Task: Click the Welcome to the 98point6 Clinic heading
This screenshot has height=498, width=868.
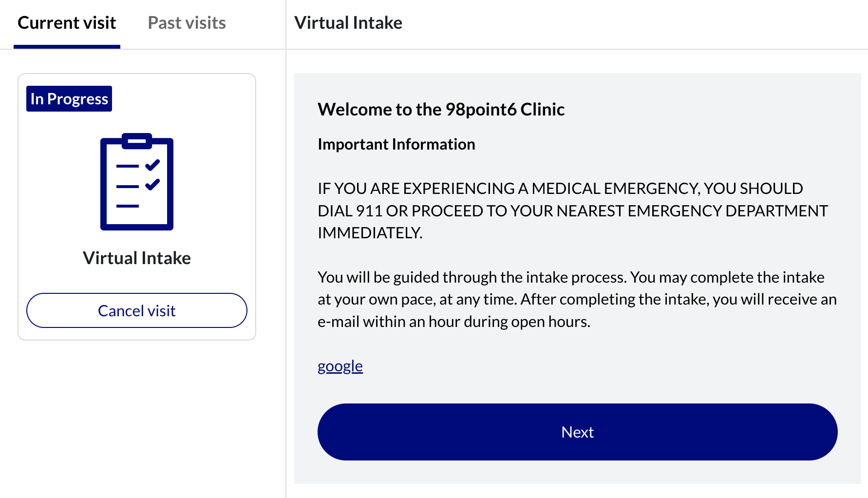Action: (441, 109)
